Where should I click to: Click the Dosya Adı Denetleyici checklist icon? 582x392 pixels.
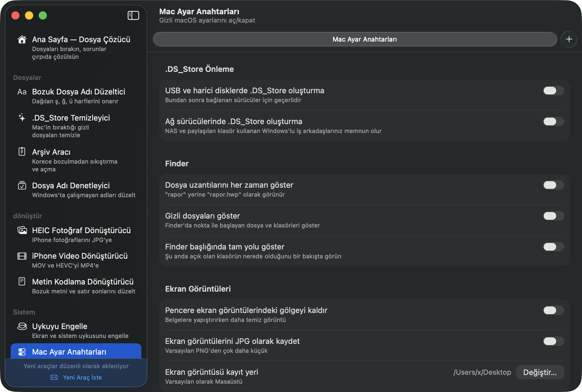pos(22,185)
